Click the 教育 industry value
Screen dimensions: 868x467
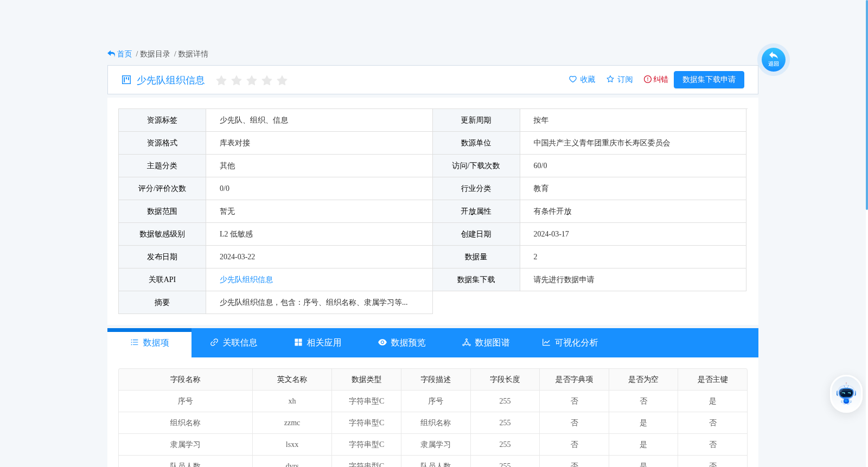click(541, 189)
